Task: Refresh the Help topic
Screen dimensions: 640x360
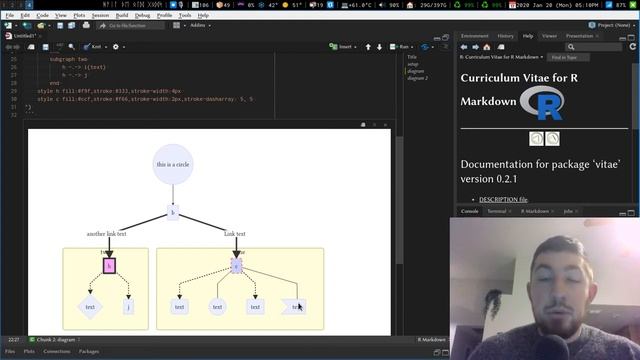Action: point(633,47)
